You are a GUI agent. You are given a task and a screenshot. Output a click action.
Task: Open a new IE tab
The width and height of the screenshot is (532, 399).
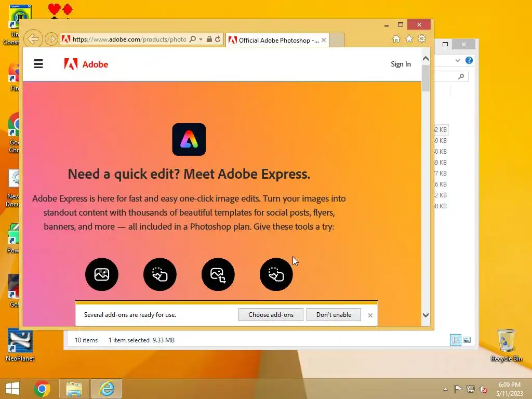[x=337, y=40]
